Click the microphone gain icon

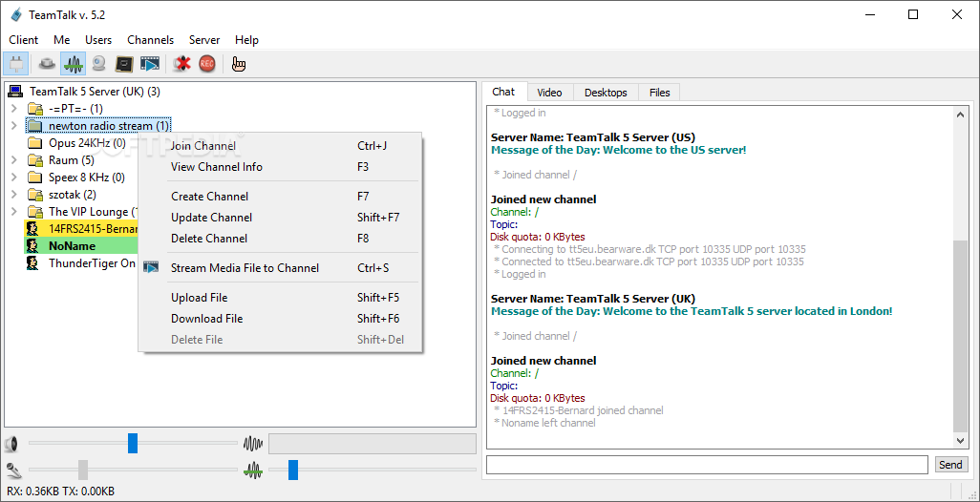point(12,470)
